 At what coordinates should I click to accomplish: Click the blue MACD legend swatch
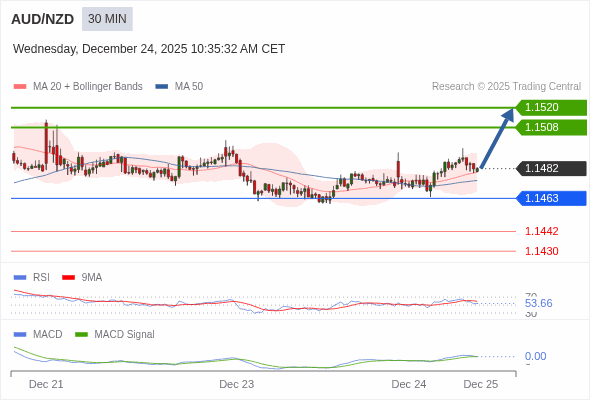[x=20, y=335]
